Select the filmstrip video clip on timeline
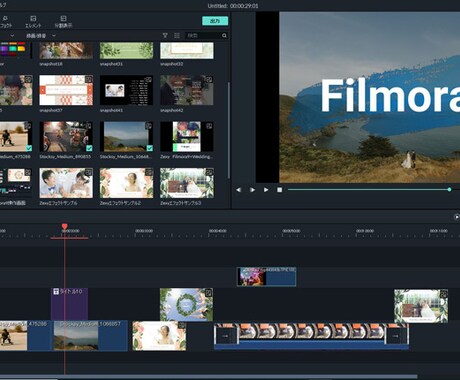The width and height of the screenshot is (460, 380). 311,336
